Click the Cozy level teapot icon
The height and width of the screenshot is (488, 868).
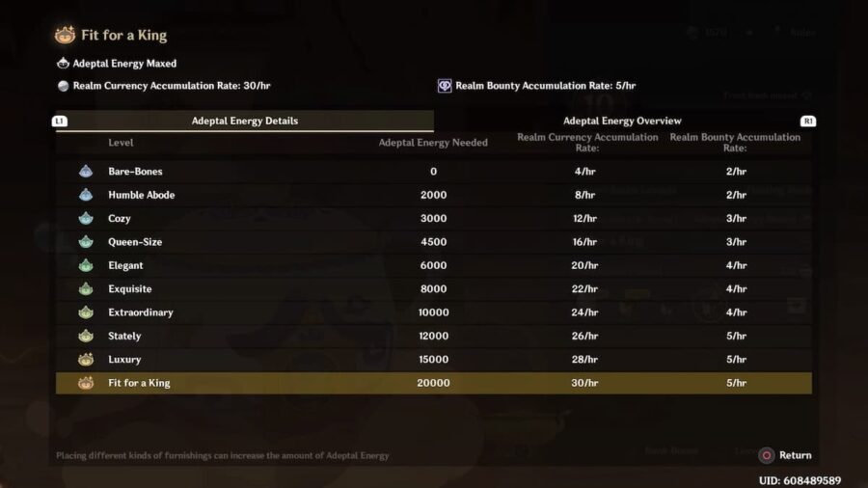(x=86, y=219)
